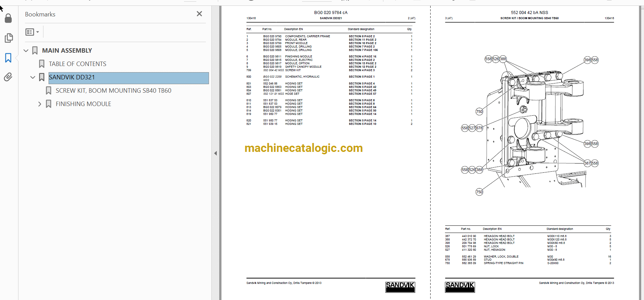
Task: Open the FINISHING MODULE bookmark
Action: [x=83, y=104]
